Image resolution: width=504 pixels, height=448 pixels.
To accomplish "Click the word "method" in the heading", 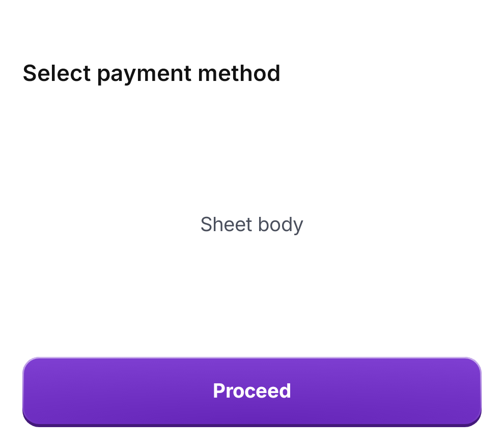I will (239, 73).
